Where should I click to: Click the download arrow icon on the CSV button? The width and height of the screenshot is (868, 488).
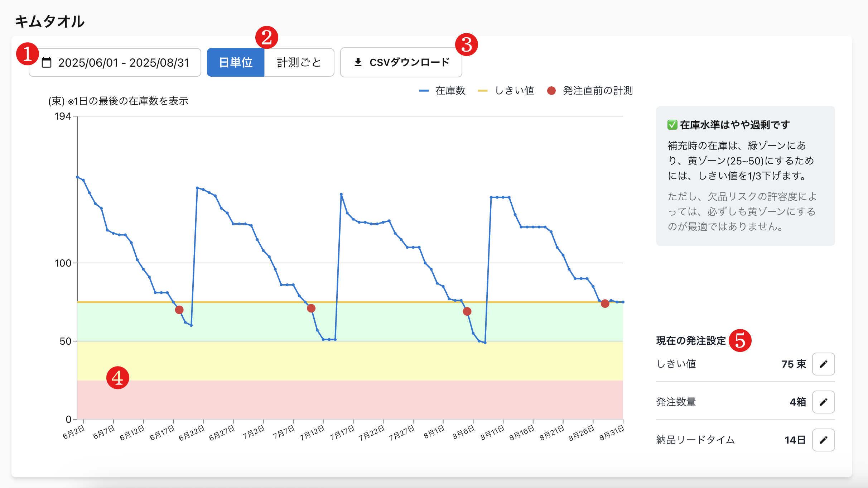[358, 62]
